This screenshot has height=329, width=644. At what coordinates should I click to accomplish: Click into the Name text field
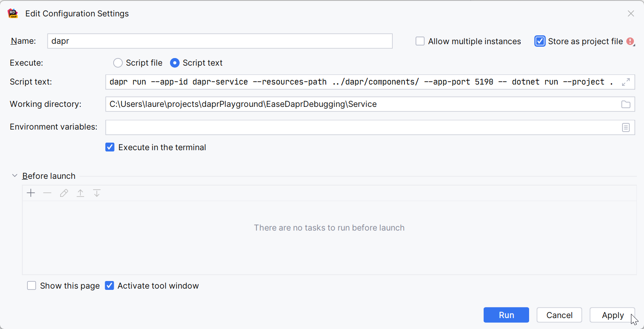click(220, 41)
